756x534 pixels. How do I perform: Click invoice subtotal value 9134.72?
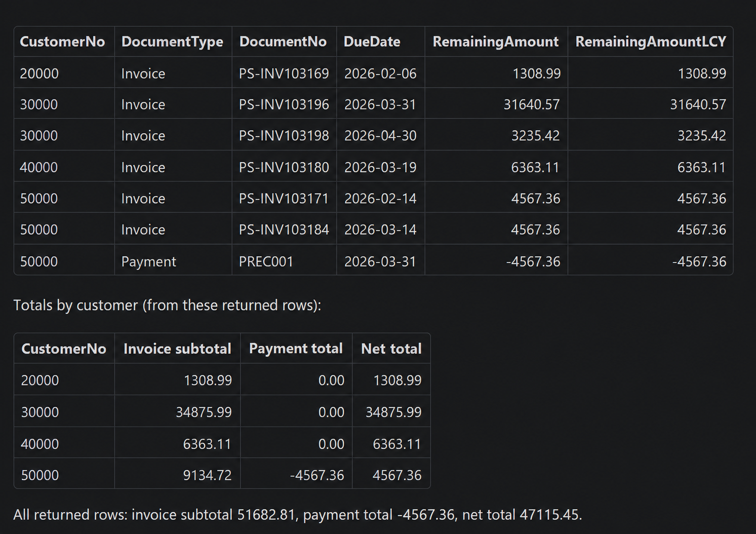pyautogui.click(x=207, y=475)
